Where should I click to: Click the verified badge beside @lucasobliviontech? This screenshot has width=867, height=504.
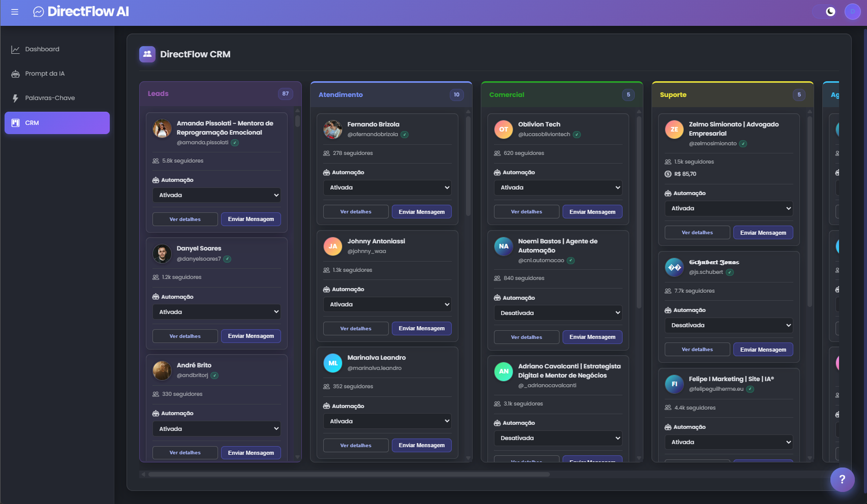click(576, 134)
